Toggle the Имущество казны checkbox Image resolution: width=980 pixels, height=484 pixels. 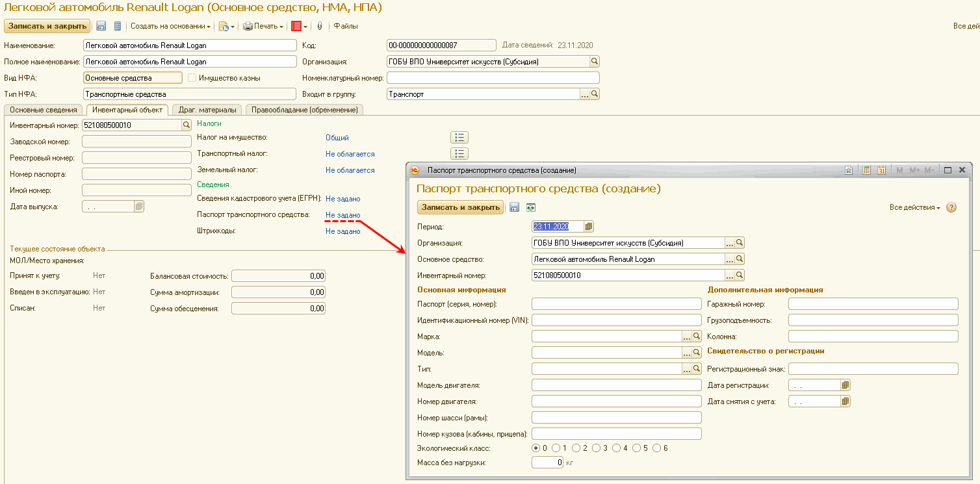click(192, 78)
